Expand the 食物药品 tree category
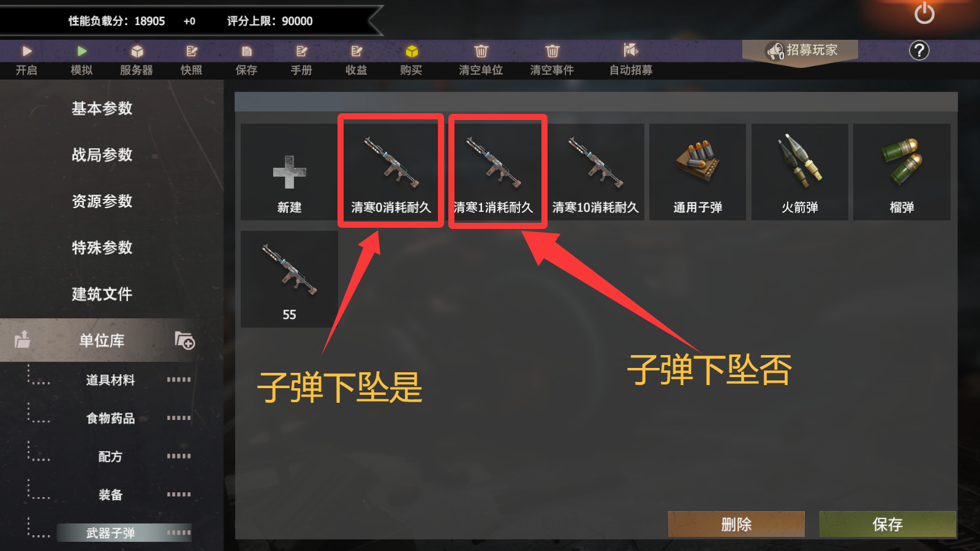 coord(110,418)
